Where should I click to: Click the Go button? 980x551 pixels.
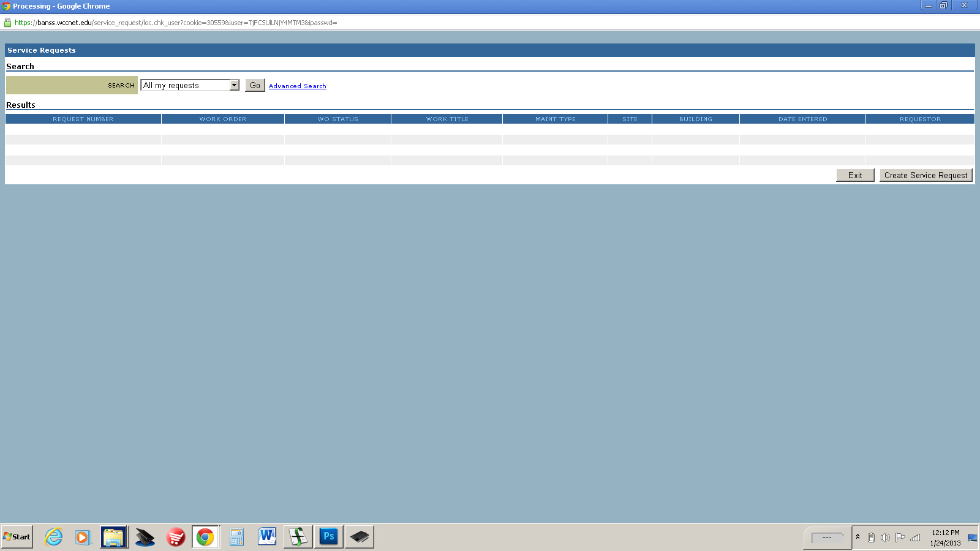point(255,85)
